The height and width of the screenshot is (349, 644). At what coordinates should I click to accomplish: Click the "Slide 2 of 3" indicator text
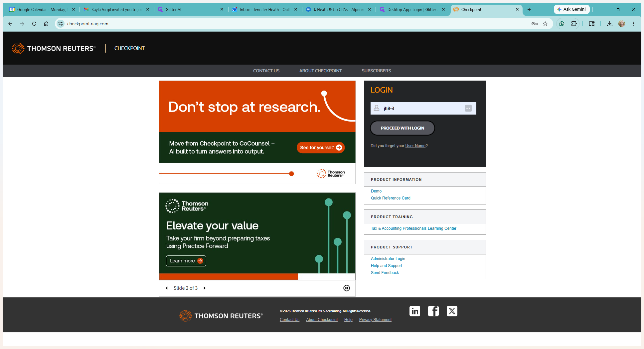point(186,288)
